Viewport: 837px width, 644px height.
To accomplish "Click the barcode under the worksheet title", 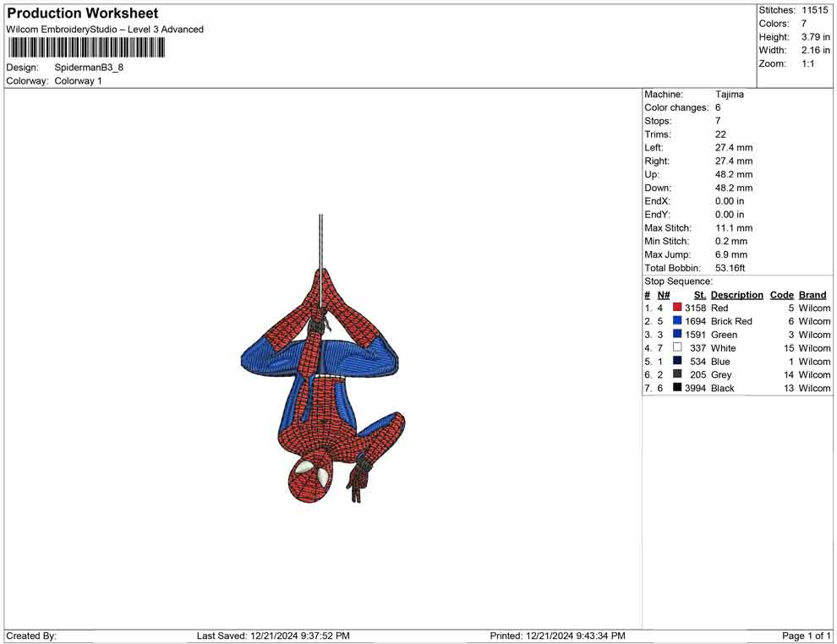I will pyautogui.click(x=85, y=47).
